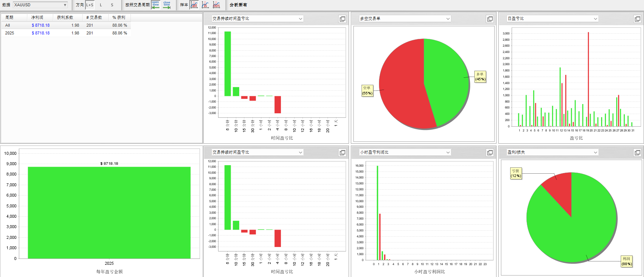Click the 'OOS' out-of-sample chart icon
Image resolution: width=644 pixels, height=277 pixels.
217,5
